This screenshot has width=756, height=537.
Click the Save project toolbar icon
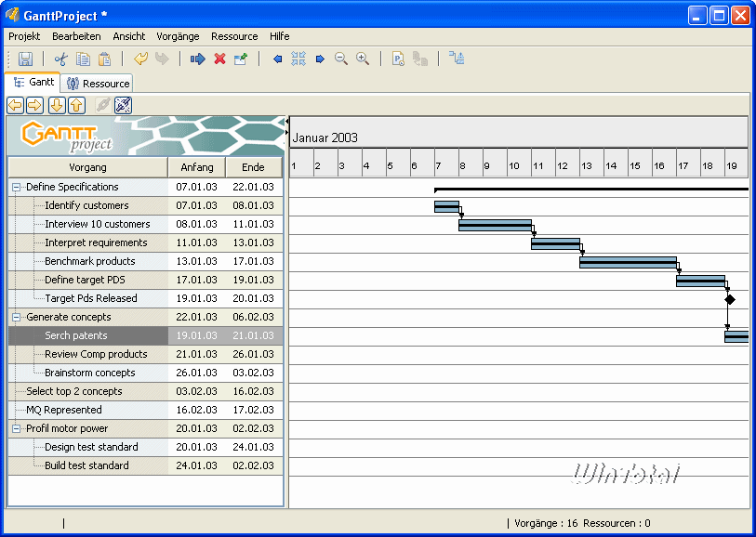pos(26,59)
